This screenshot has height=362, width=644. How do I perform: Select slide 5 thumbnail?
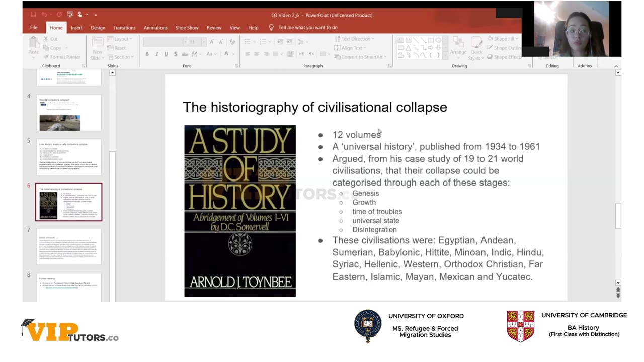click(68, 157)
